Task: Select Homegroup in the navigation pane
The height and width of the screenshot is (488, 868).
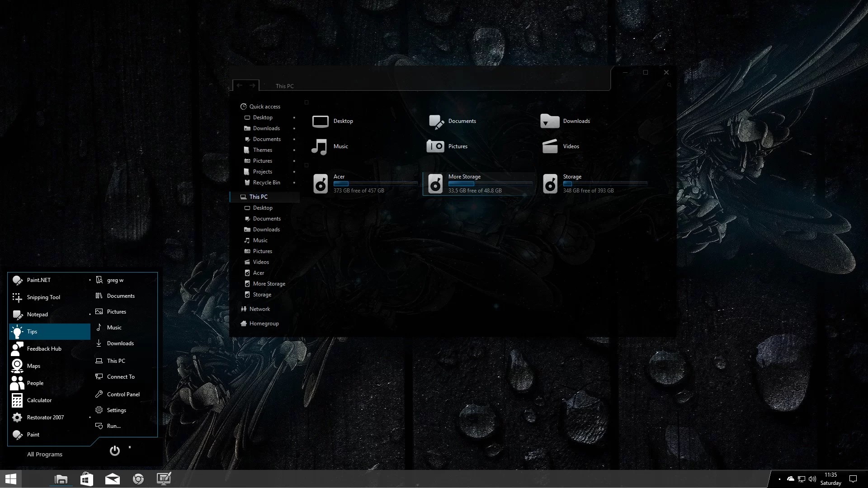Action: [x=264, y=324]
